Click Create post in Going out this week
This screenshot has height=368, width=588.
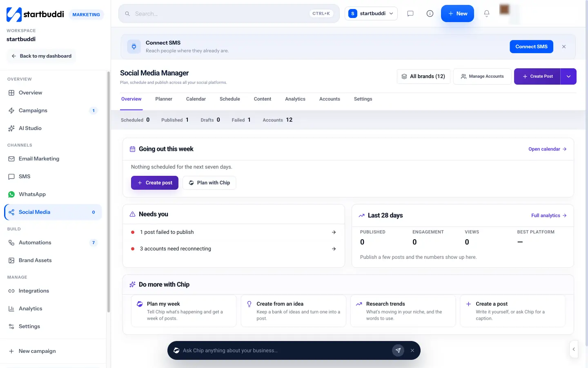(x=155, y=183)
